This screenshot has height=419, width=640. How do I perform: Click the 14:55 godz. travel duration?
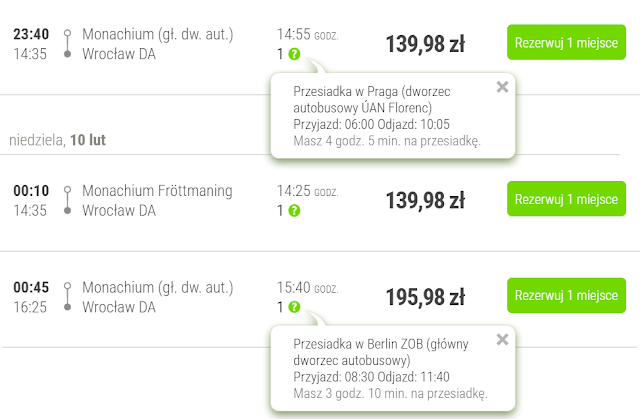click(307, 34)
